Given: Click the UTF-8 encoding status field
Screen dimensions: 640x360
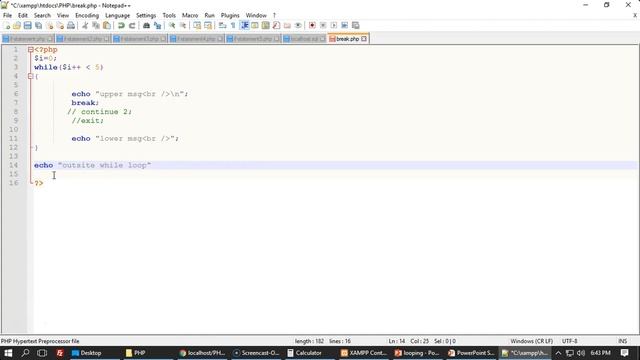Looking at the screenshot, I should click(569, 341).
